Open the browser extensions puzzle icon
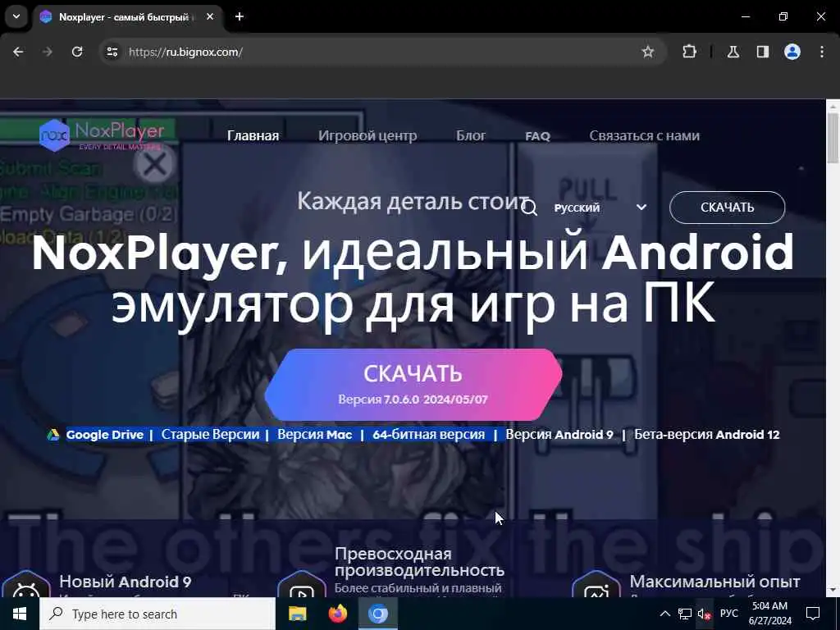Screen dimensions: 840x630 689,52
